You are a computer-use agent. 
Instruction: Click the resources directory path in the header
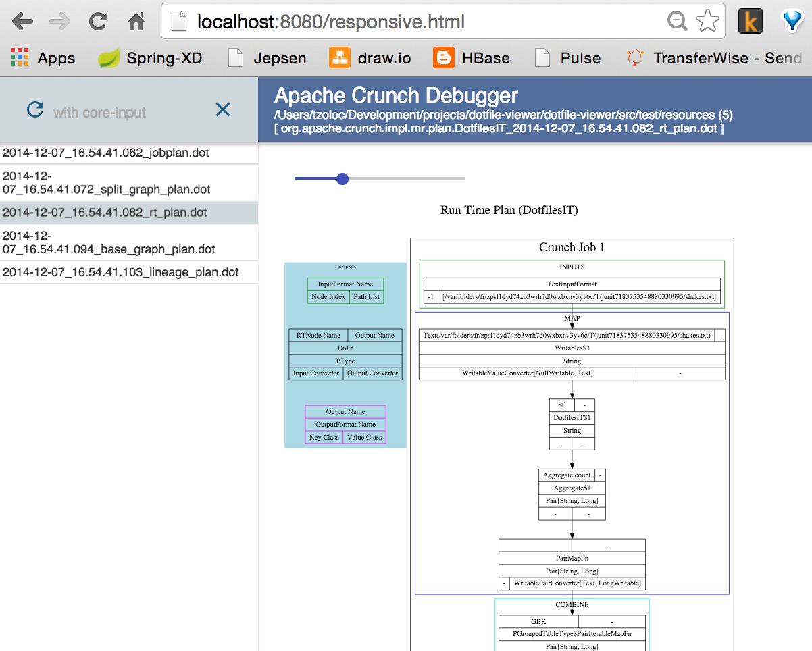click(503, 115)
